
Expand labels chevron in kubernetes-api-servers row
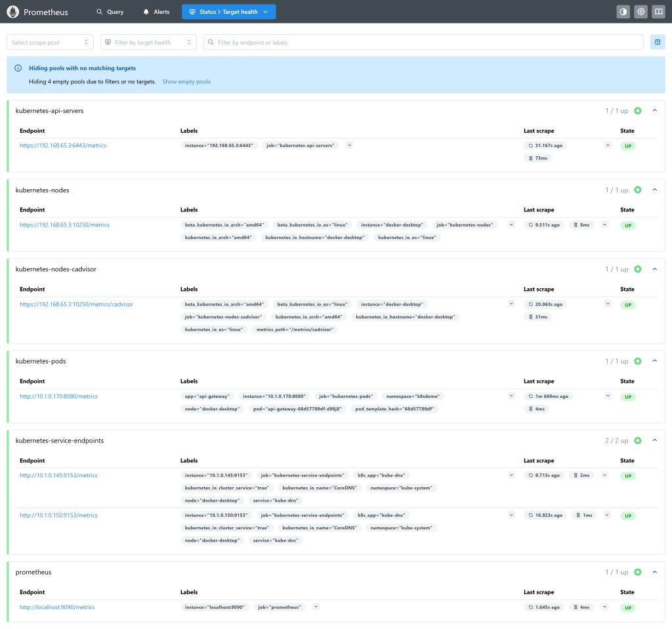click(350, 145)
